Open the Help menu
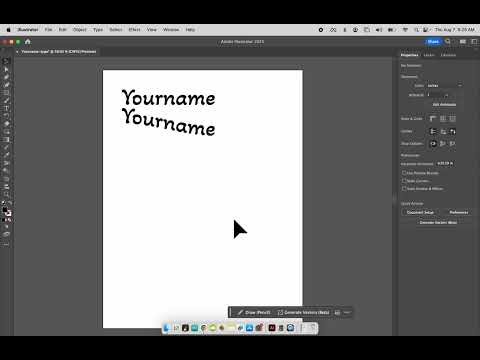The image size is (480, 360). 190,30
